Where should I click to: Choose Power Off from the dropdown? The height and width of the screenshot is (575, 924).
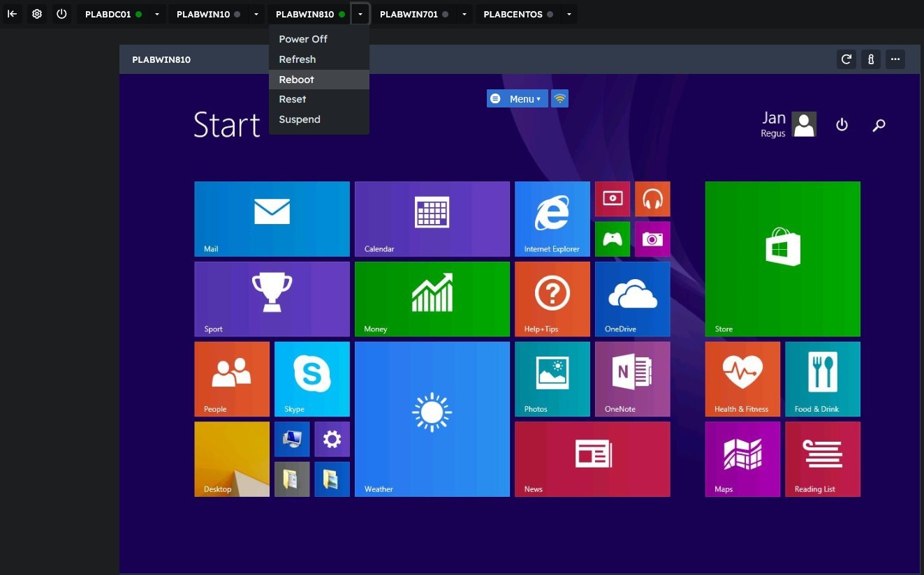(x=319, y=39)
